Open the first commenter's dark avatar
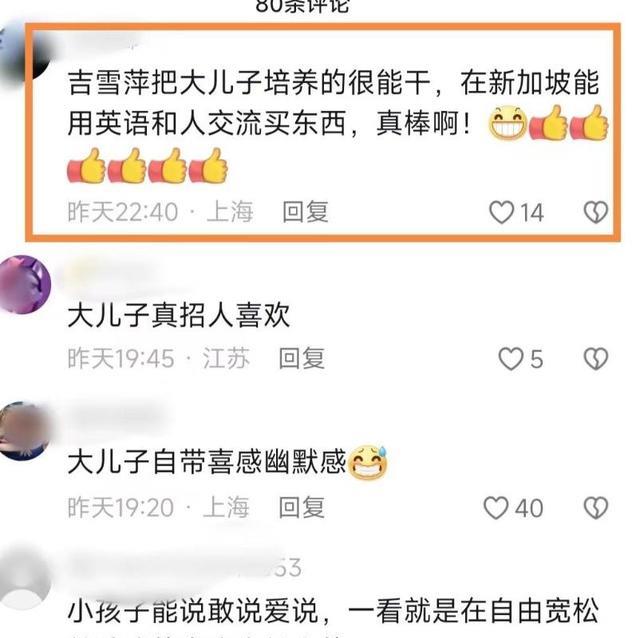Image resolution: width=640 pixels, height=638 pixels. click(24, 55)
